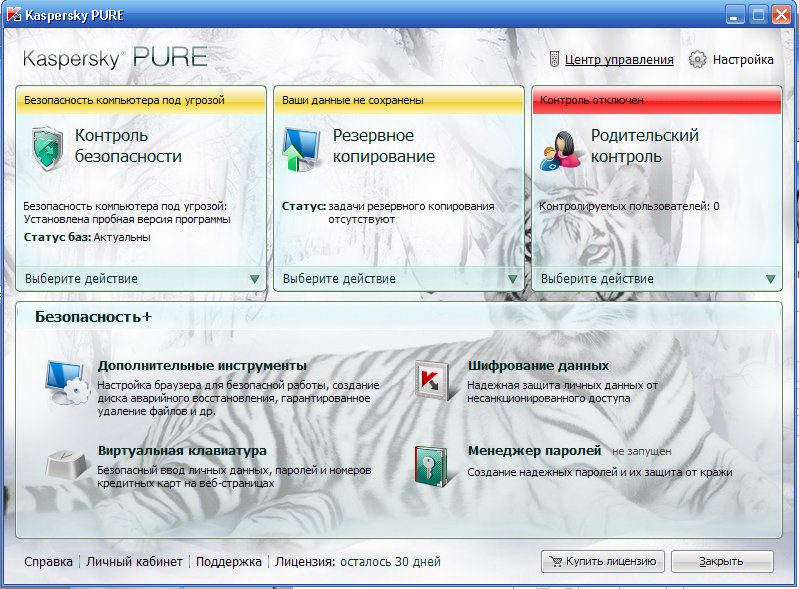Click the Закрыть button
The image size is (799, 589).
click(x=722, y=561)
